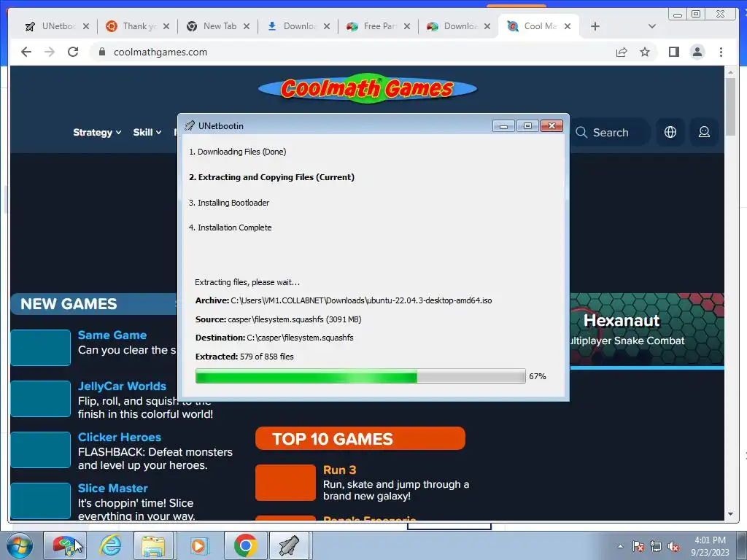Image resolution: width=747 pixels, height=560 pixels.
Task: Close the Thank you Ubuntu tab
Action: [x=166, y=26]
